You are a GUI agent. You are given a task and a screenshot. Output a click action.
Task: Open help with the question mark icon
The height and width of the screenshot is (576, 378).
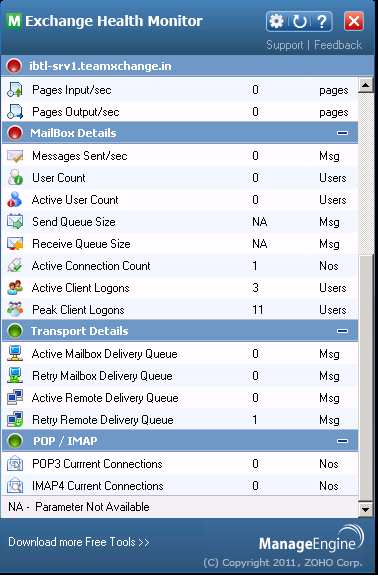(321, 22)
